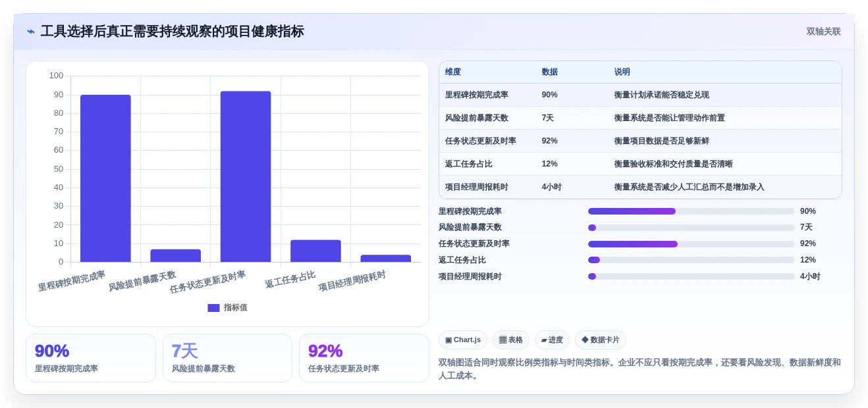Image resolution: width=868 pixels, height=408 pixels.
Task: Click table cell 项目经理周报耗时
Action: point(477,187)
